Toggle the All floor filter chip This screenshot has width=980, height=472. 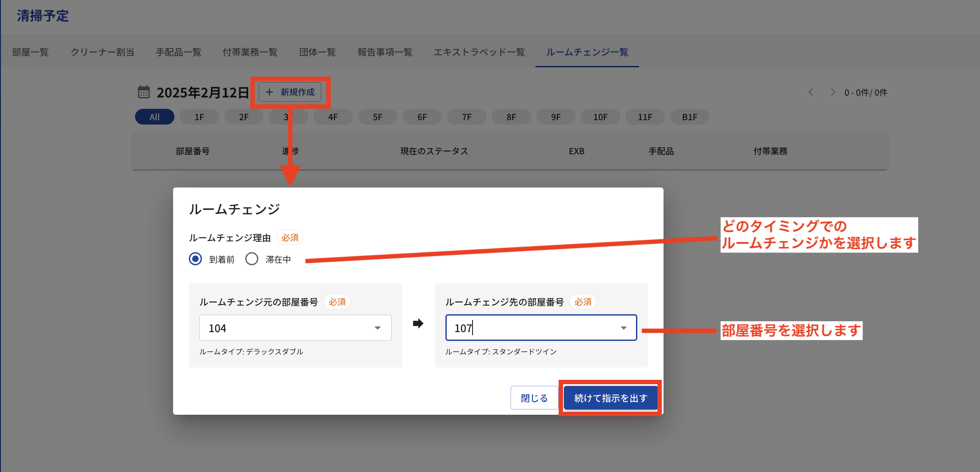[x=154, y=117]
